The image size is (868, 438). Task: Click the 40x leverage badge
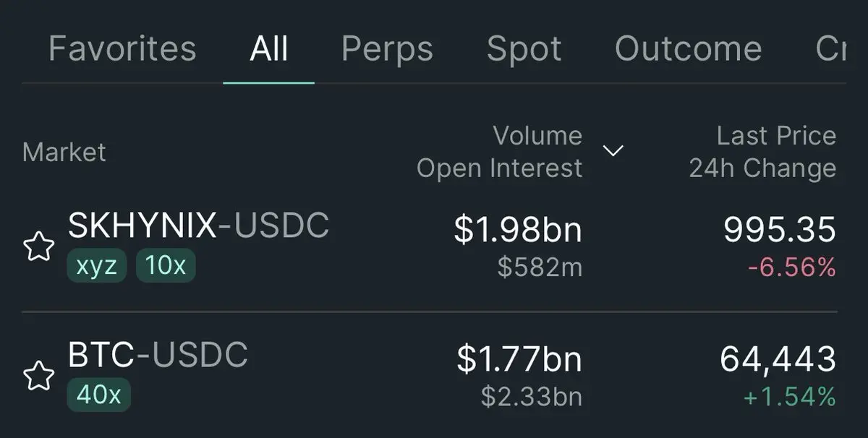point(99,395)
